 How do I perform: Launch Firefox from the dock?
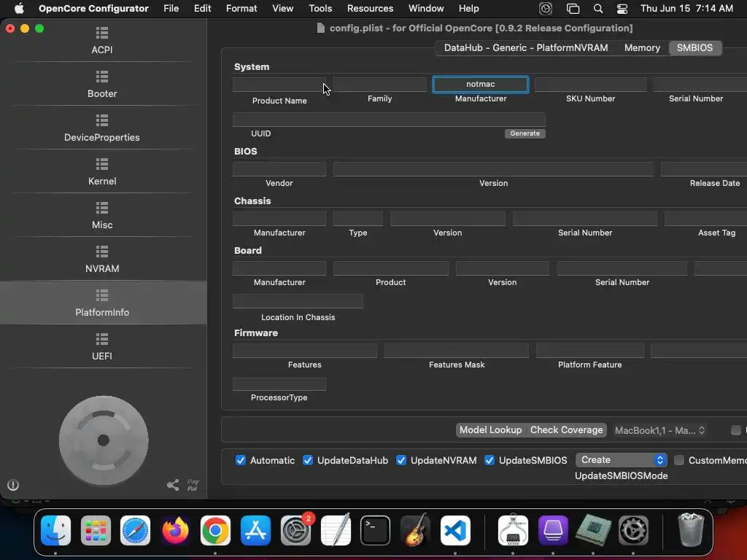[175, 530]
